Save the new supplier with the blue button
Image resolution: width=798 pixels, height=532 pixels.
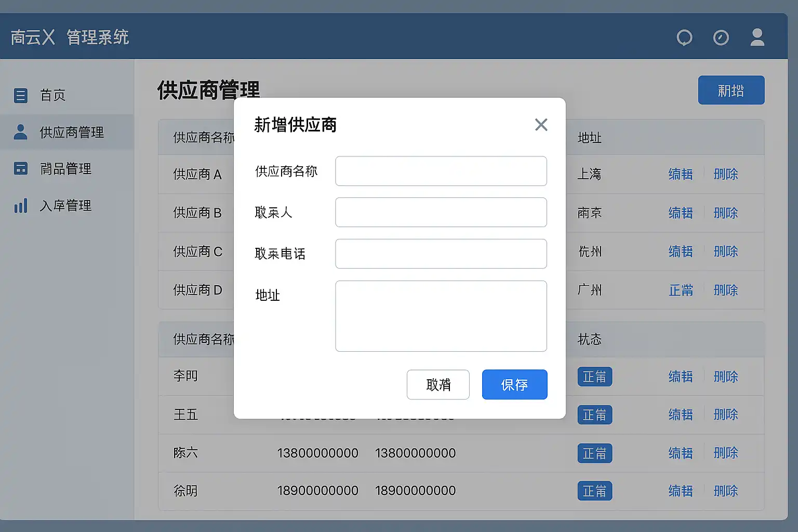pos(514,384)
